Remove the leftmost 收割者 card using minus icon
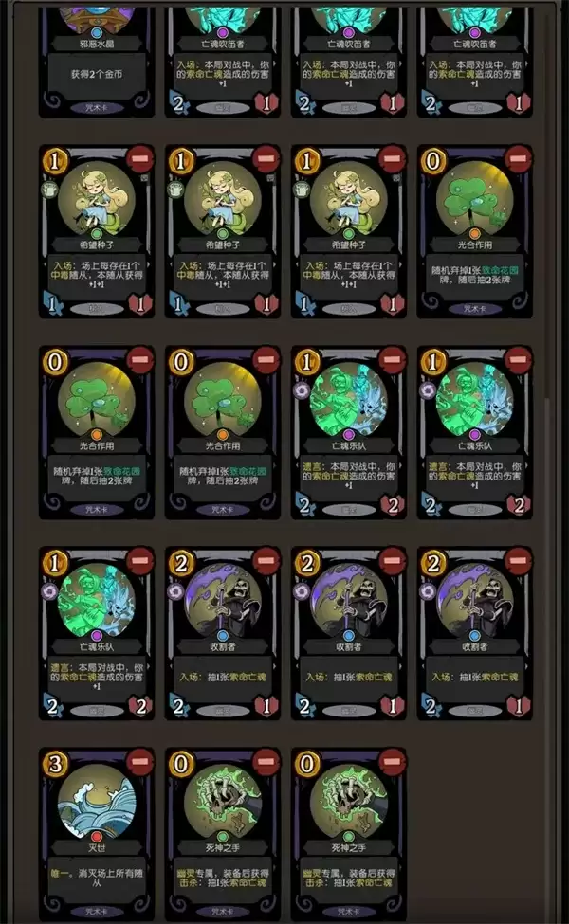569x924 pixels. pyautogui.click(x=266, y=560)
